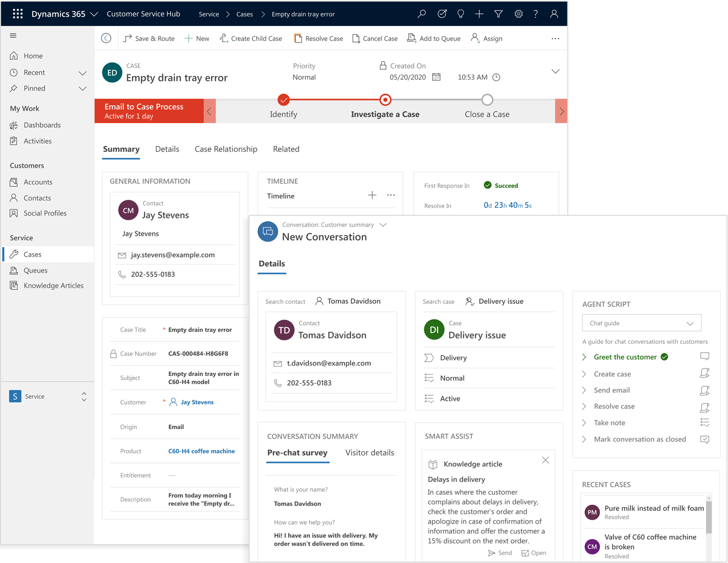Viewport: 728px width, 563px height.
Task: Expand the Pinned section in sidebar
Action: click(83, 89)
